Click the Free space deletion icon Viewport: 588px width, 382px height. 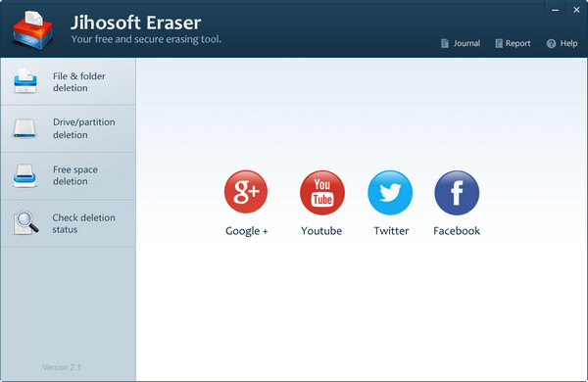click(24, 175)
